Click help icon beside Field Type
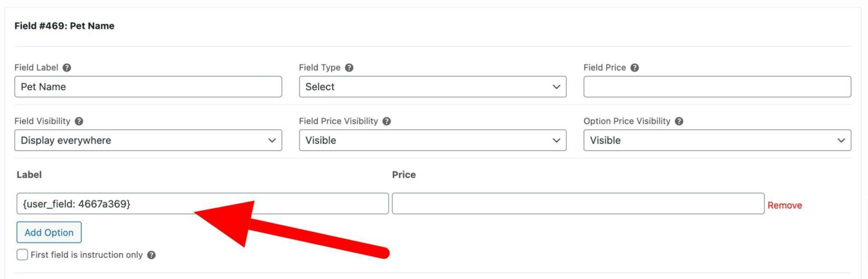This screenshot has width=868, height=279. 349,68
